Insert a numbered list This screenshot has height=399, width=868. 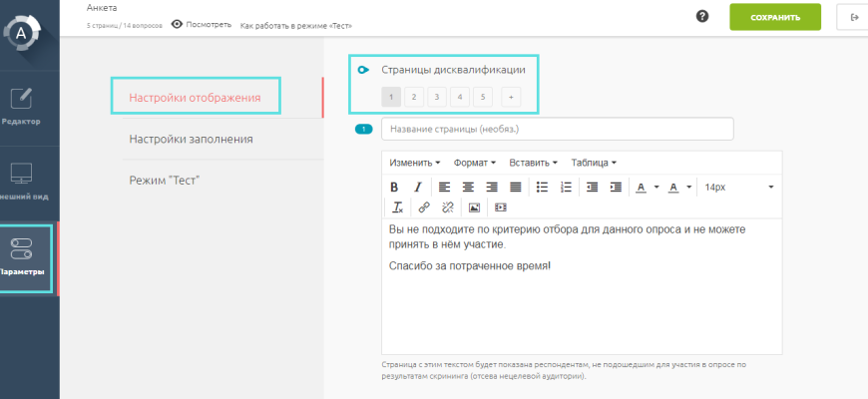[566, 187]
